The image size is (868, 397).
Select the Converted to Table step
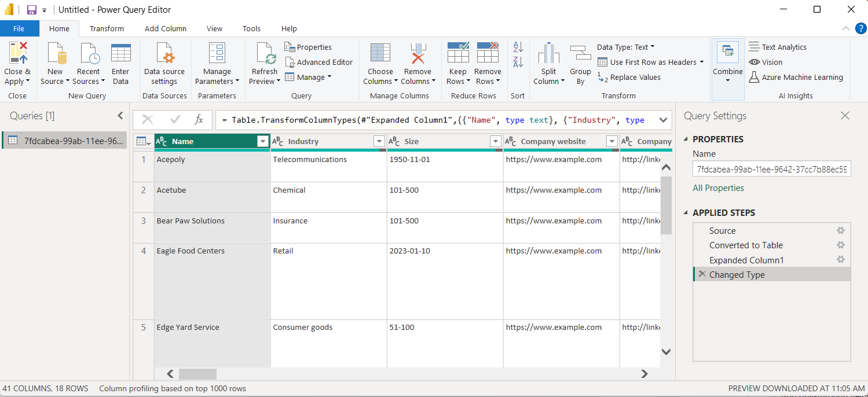click(x=746, y=245)
